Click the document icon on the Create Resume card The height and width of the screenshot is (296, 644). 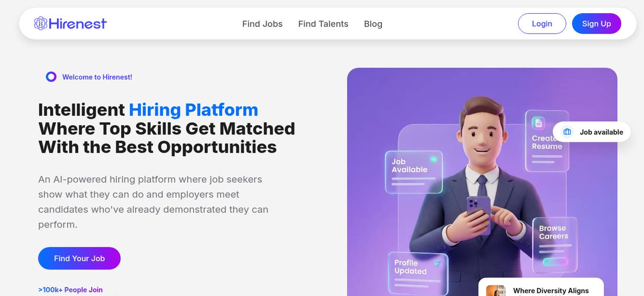click(538, 122)
